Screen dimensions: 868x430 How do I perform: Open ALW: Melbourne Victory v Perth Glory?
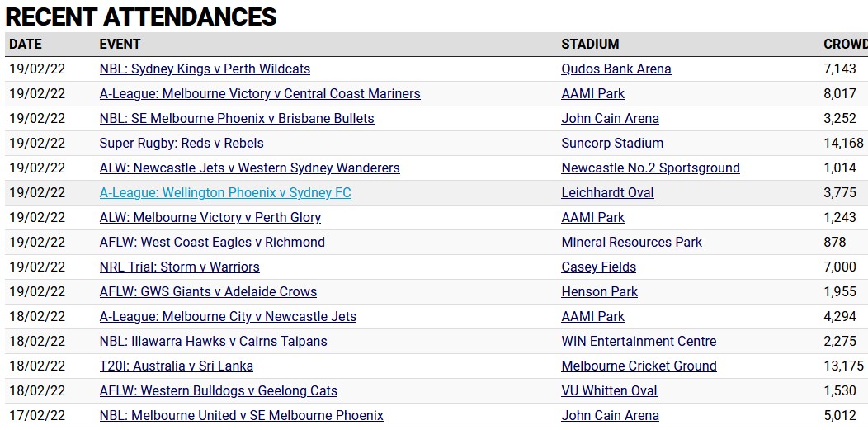[210, 218]
